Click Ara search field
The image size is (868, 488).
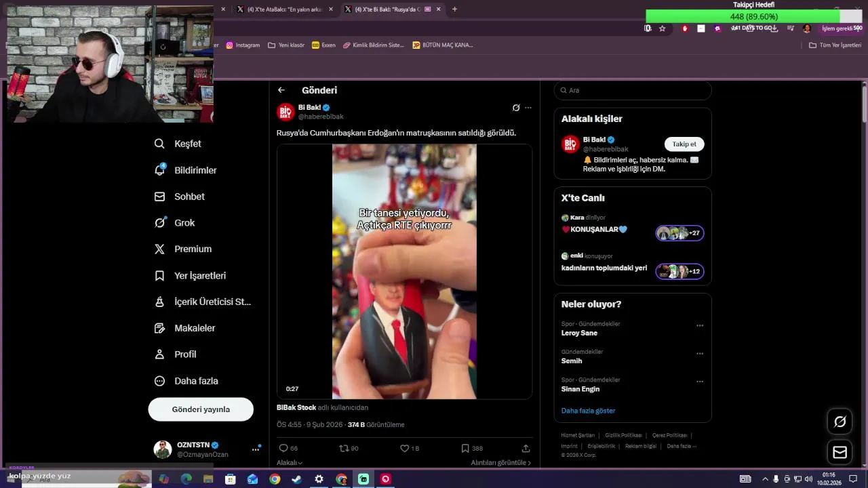633,90
